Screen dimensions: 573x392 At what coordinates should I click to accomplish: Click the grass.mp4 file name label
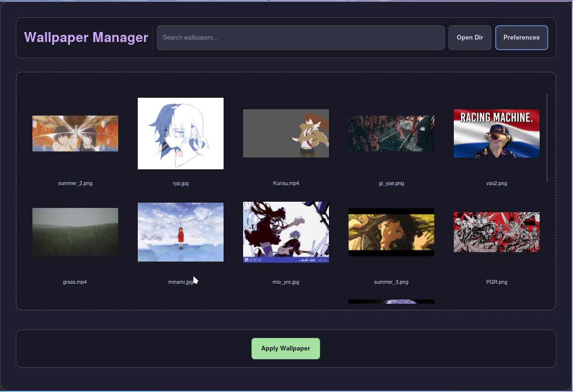click(x=75, y=282)
